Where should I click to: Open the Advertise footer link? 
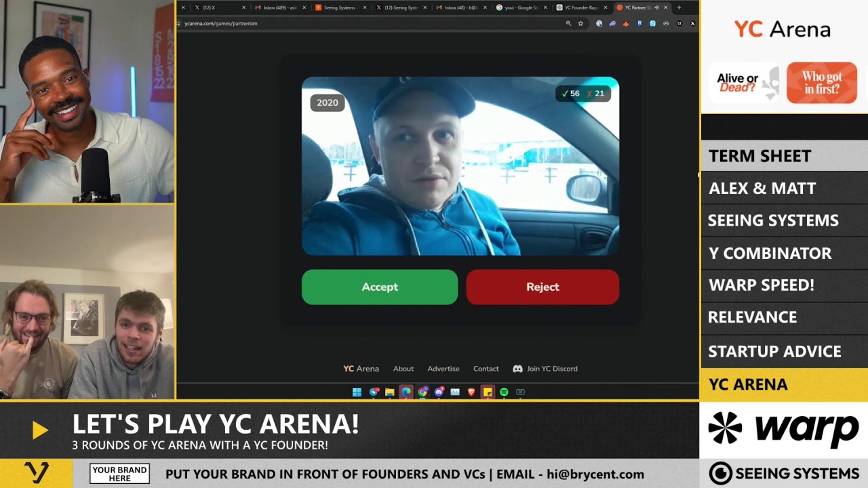[x=443, y=369]
